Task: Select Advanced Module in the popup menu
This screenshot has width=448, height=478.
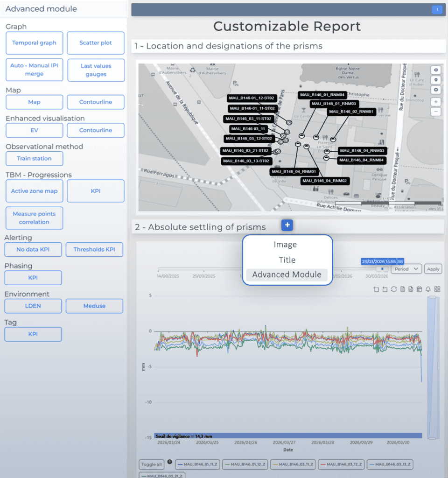Action: pyautogui.click(x=286, y=275)
